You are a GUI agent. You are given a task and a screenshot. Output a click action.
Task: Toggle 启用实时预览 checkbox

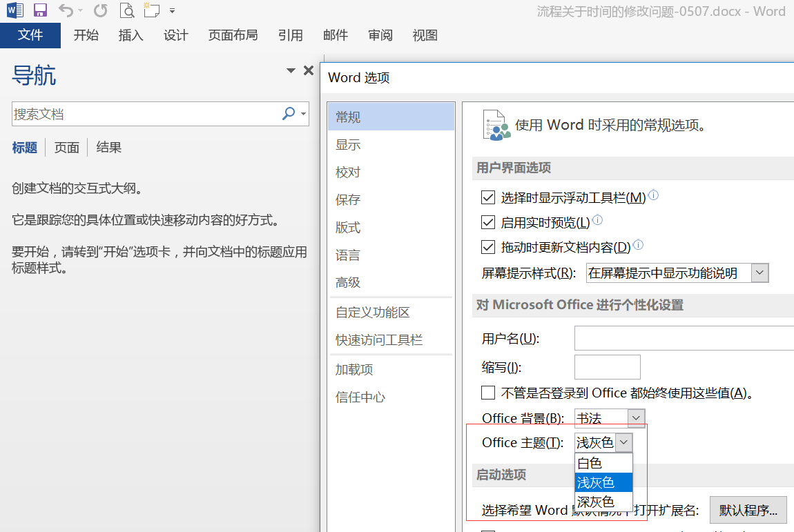tap(488, 222)
